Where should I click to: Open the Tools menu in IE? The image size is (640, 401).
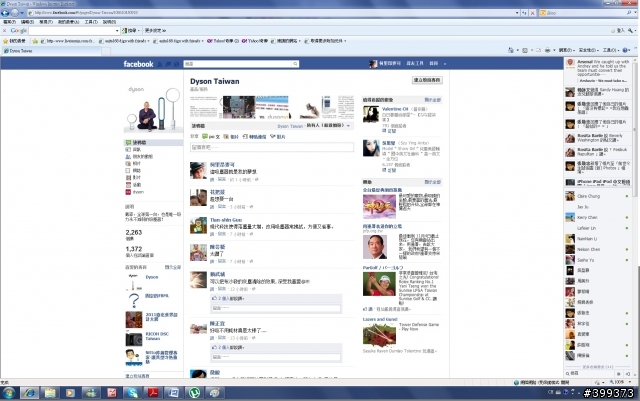[x=91, y=22]
